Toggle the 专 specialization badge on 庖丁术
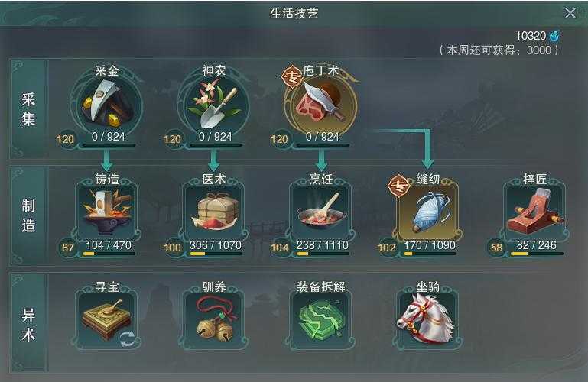 292,76
